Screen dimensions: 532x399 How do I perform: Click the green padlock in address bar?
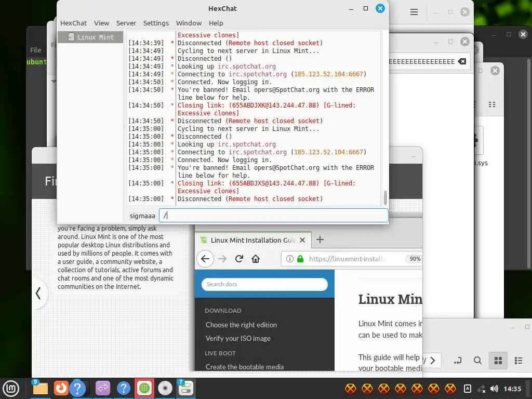(x=300, y=259)
